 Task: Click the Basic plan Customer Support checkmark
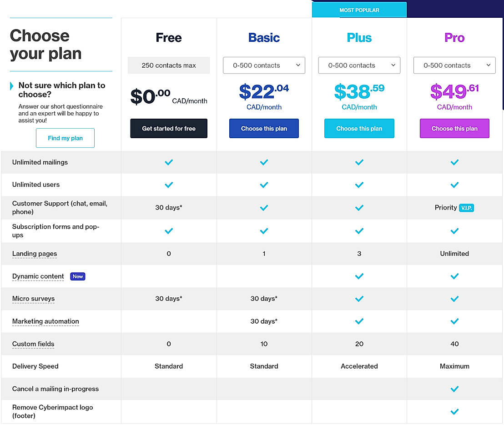pyautogui.click(x=264, y=208)
